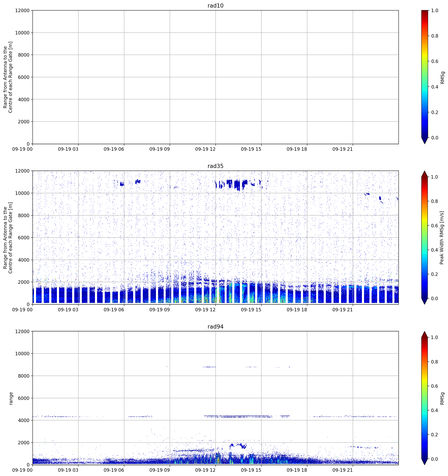448x476 pixels.
Task: Click the '09-19 12' x tick under rad10
Action: tap(205, 149)
